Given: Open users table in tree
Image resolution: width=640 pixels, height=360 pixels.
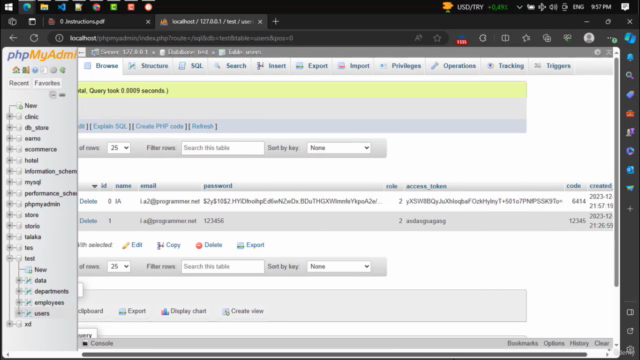Looking at the screenshot, I should (x=42, y=313).
